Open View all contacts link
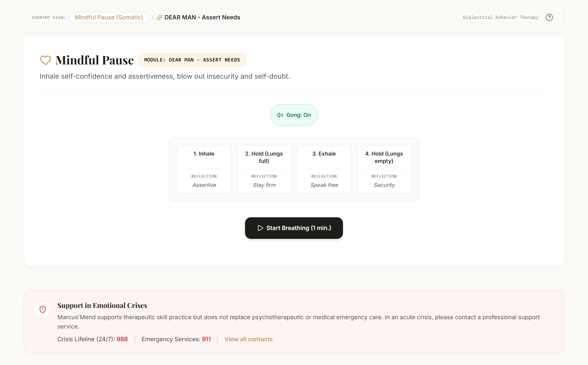Image resolution: width=588 pixels, height=365 pixels. coord(248,339)
